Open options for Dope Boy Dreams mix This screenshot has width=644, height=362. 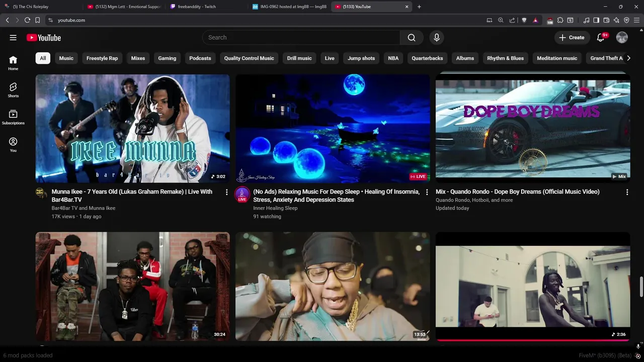click(627, 192)
